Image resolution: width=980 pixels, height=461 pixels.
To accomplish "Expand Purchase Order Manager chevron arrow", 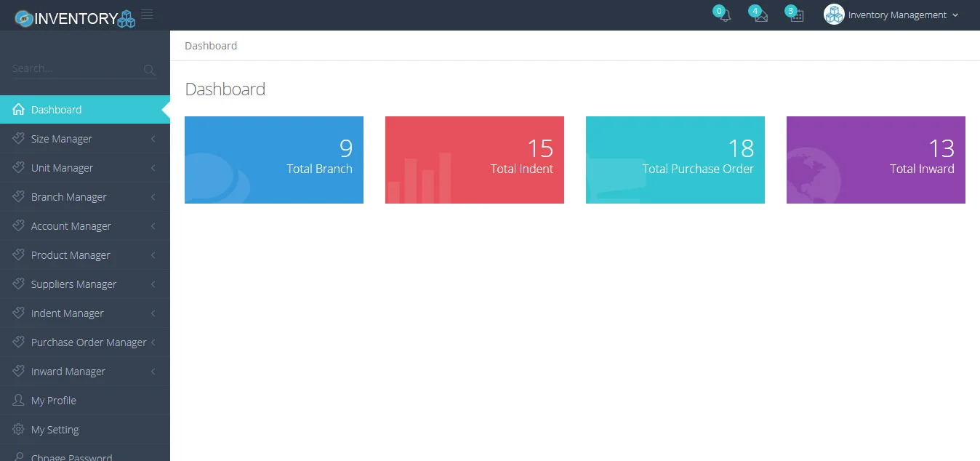I will click(153, 342).
